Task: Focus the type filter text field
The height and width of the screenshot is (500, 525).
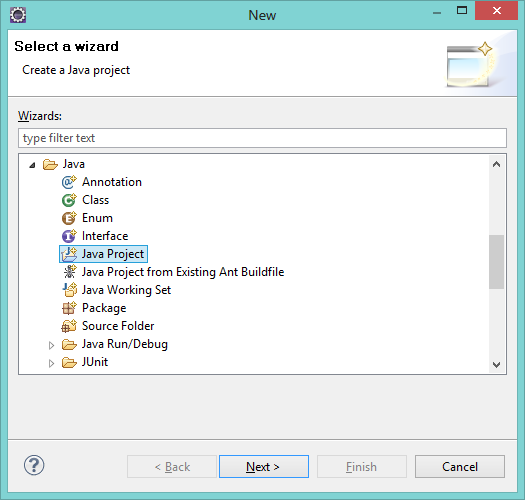Action: tap(262, 138)
